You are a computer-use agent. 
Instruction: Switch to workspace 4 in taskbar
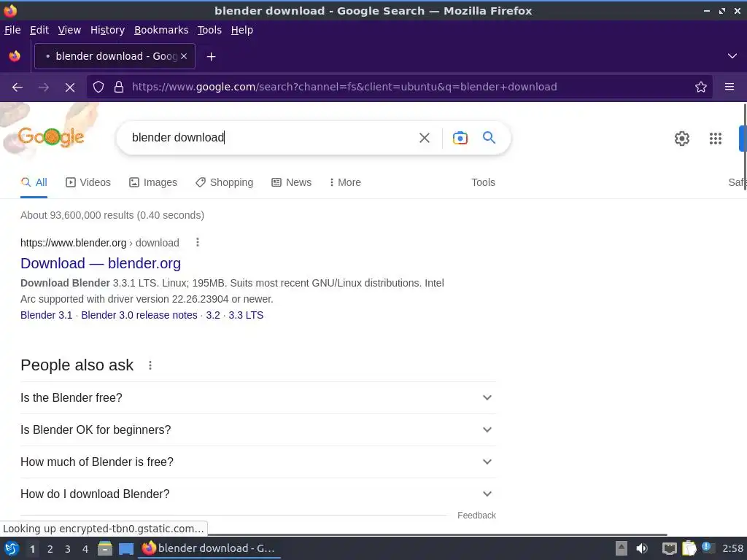pos(85,549)
